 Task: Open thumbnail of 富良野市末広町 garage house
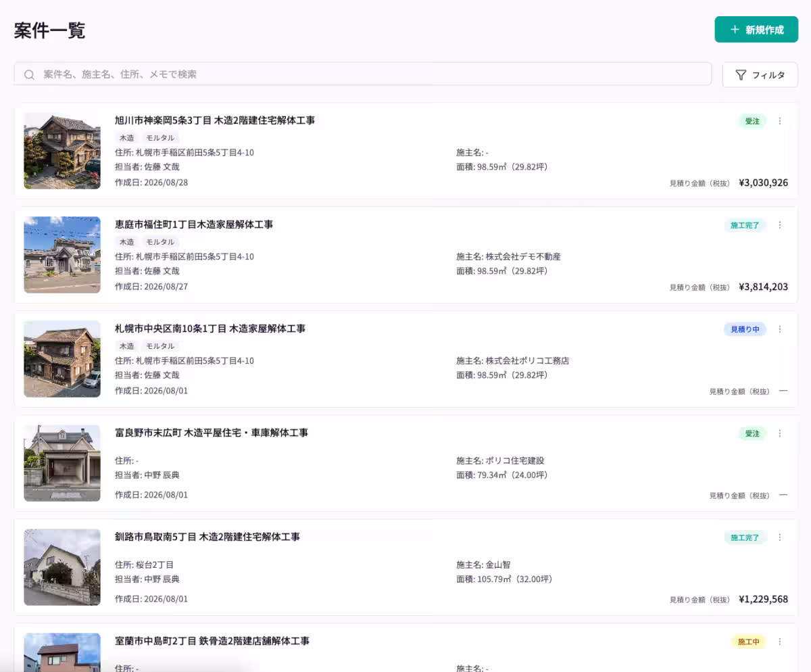pyautogui.click(x=62, y=463)
